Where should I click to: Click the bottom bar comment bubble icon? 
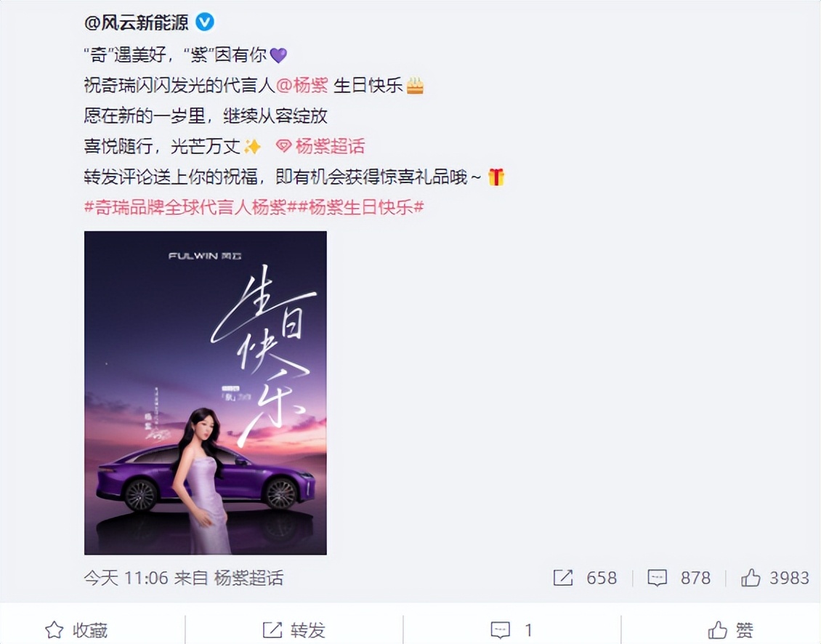point(500,630)
